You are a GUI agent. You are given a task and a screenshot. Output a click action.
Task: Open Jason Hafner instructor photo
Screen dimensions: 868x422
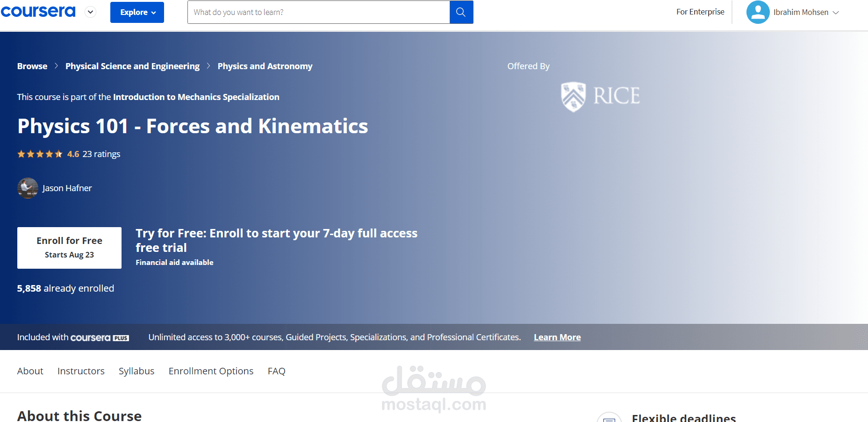pos(28,188)
